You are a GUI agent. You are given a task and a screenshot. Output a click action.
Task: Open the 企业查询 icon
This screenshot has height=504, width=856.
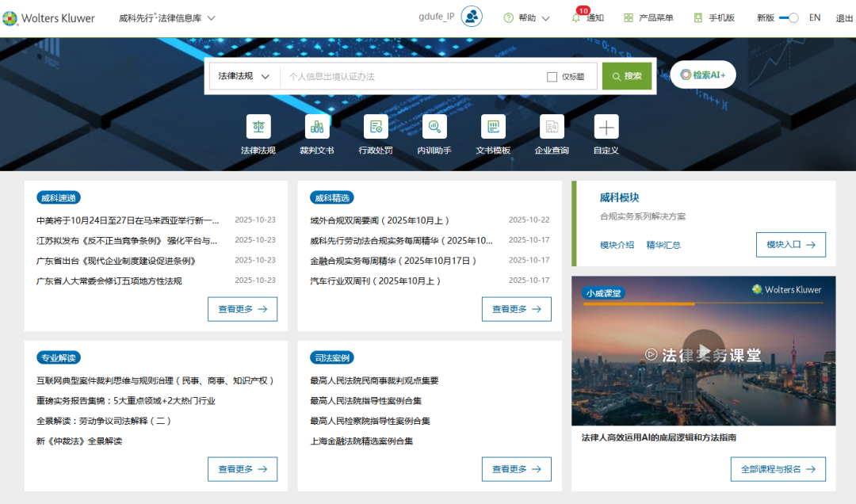tap(552, 127)
